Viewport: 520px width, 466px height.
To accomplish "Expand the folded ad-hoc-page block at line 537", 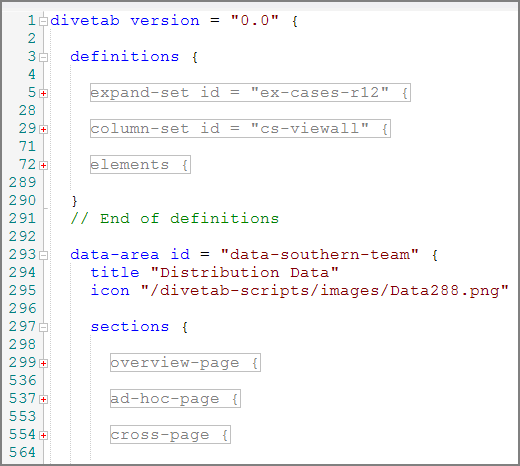I will pos(43,400).
